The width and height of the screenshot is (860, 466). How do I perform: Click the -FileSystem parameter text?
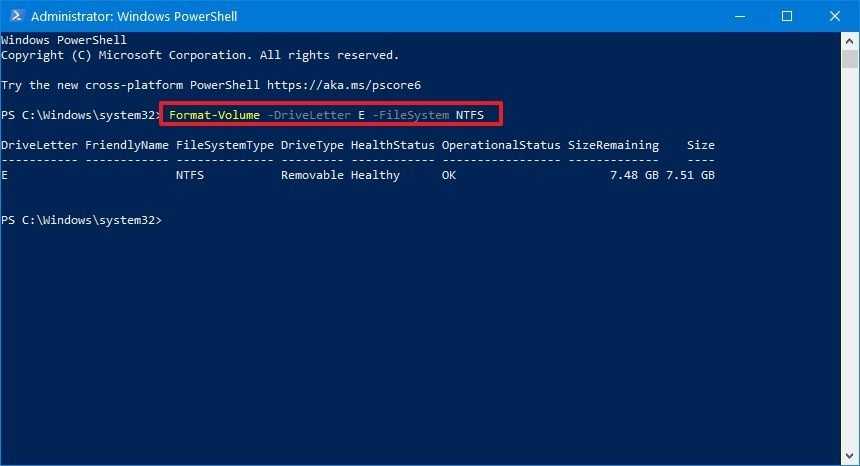(x=407, y=115)
